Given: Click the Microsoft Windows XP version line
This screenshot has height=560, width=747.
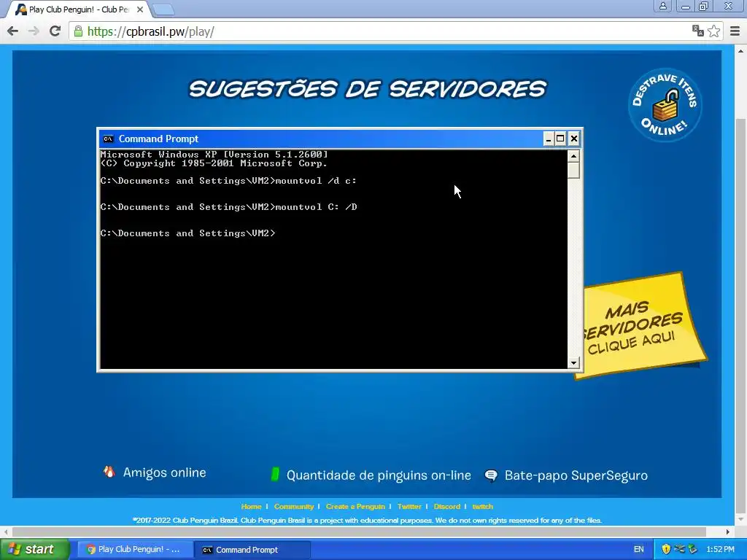Looking at the screenshot, I should (214, 155).
